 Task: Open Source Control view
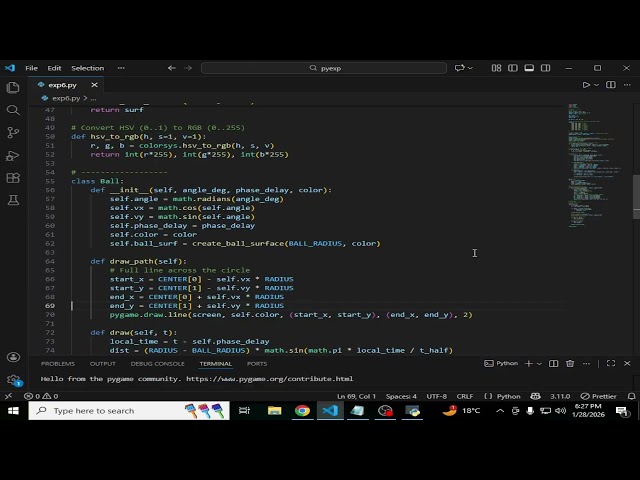12,133
